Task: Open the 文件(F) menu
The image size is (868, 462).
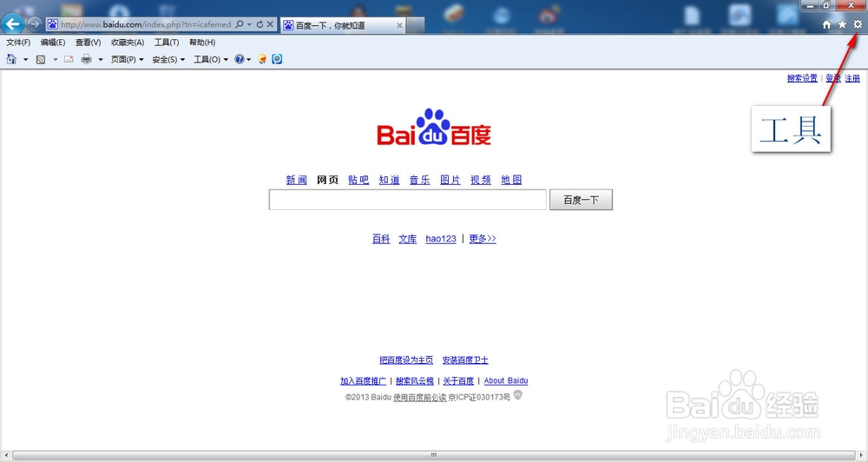Action: point(18,42)
